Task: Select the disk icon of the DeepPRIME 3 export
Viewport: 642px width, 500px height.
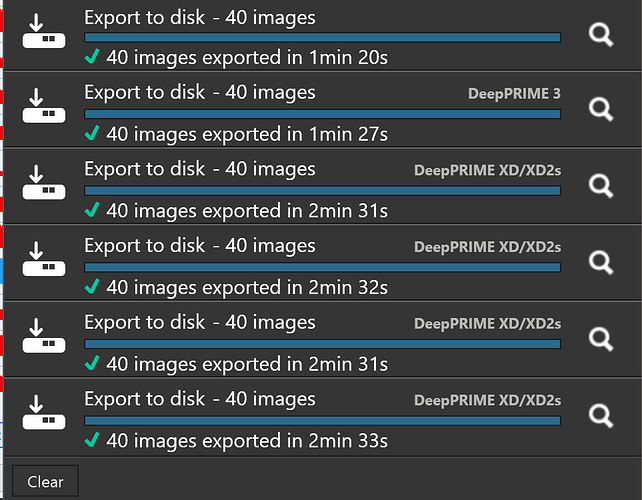Action: click(x=45, y=109)
